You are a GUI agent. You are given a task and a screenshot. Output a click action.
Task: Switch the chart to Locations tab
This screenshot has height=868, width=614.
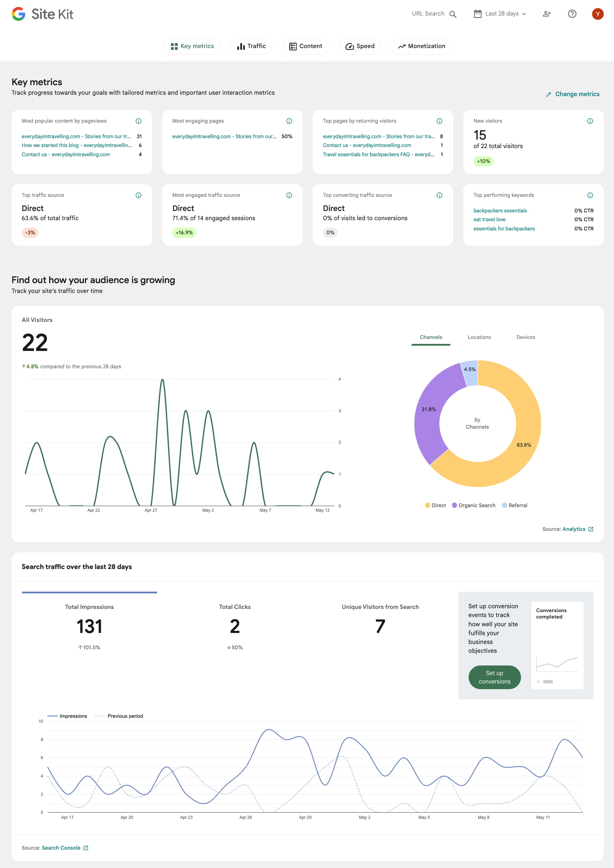pos(479,337)
